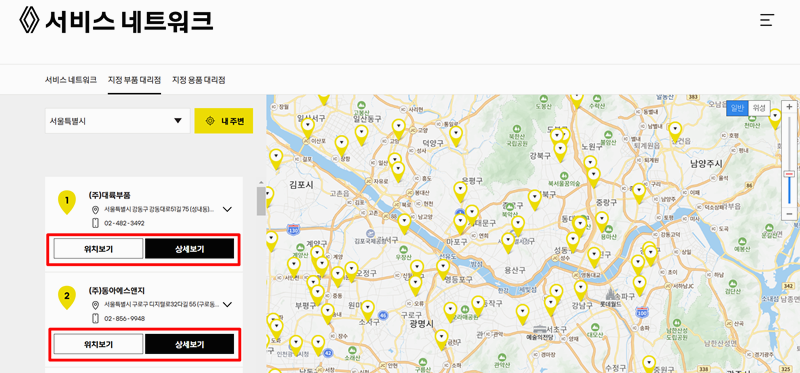Open the 서울특별시 region dropdown

coord(117,121)
